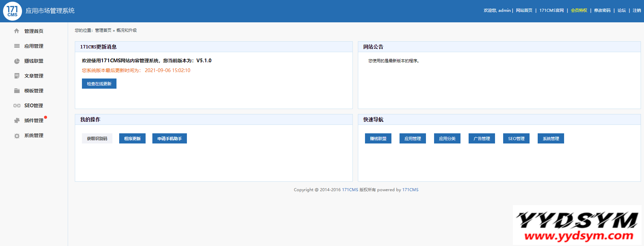The width and height of the screenshot is (644, 246).
Task: Click the puzzle piece icon beside 插件管理
Action: [17, 120]
